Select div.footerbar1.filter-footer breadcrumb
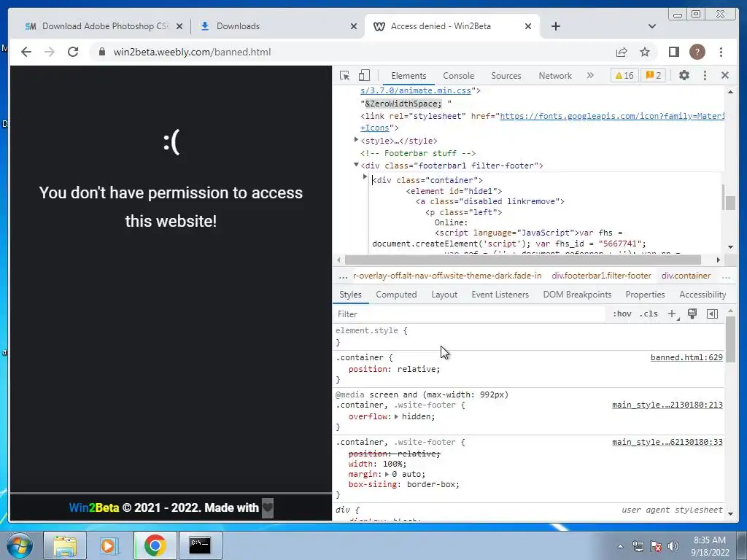This screenshot has height=560, width=747. (x=601, y=276)
